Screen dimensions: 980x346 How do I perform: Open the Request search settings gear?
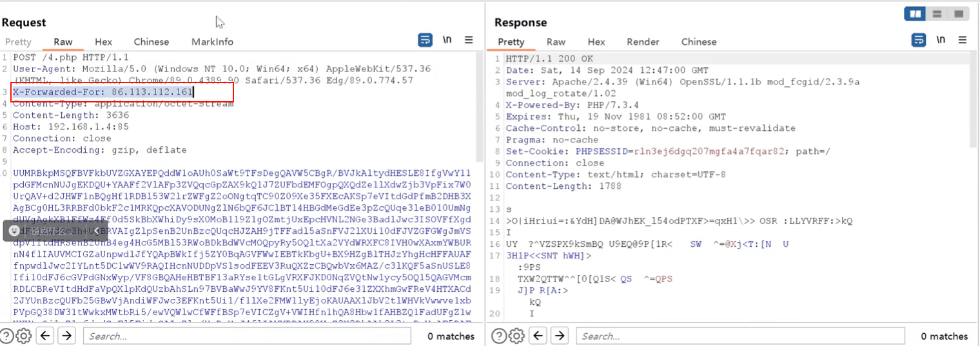pyautogui.click(x=23, y=336)
